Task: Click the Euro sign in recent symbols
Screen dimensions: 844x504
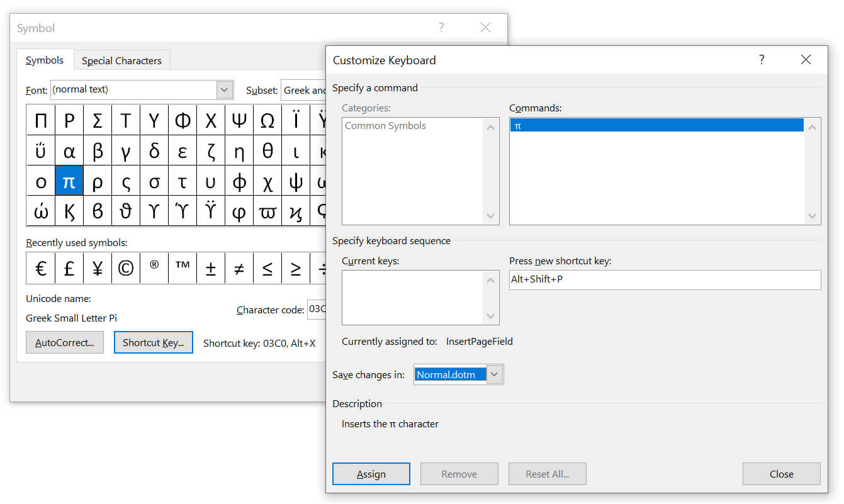Action: [x=41, y=269]
